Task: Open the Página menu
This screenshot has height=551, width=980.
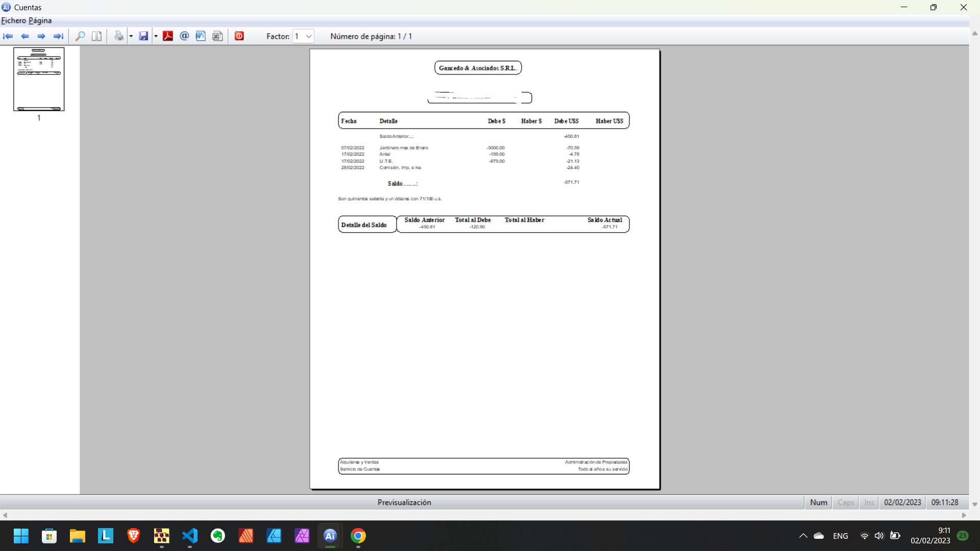Action: 40,20
